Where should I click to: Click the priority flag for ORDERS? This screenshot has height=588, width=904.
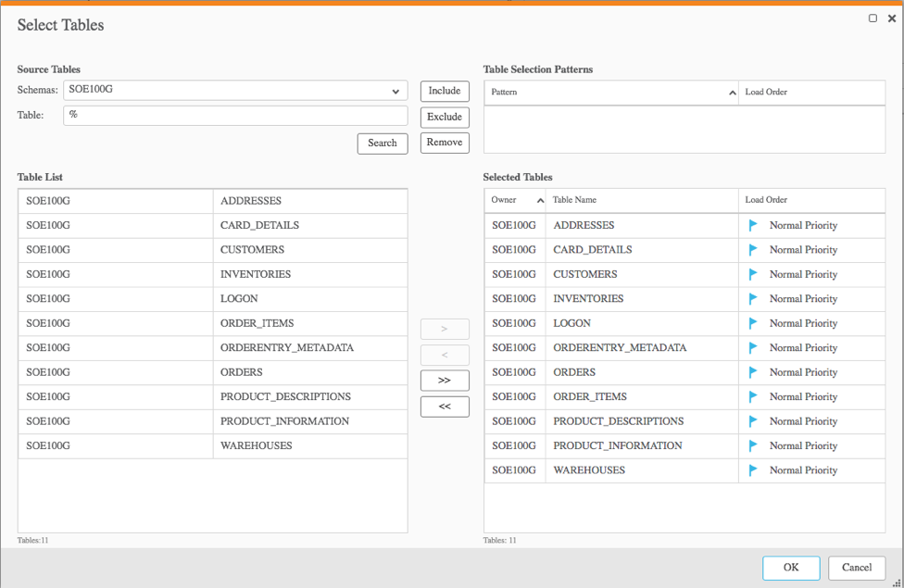point(752,372)
